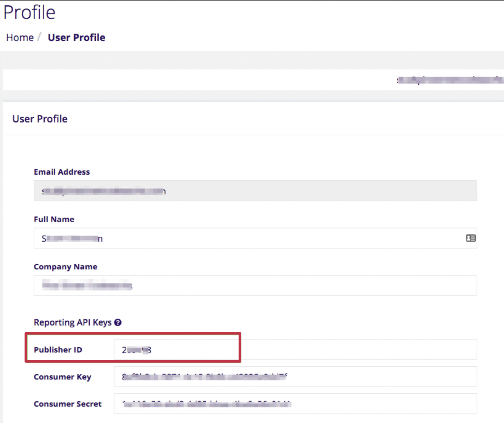504x423 pixels.
Task: Select the contact card icon in the name field
Action: coord(471,238)
